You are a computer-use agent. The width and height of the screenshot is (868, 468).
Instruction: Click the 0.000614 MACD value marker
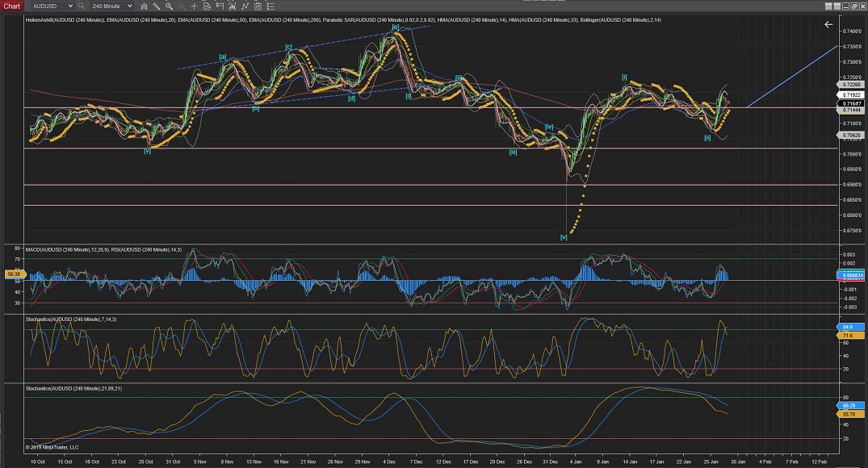(x=851, y=275)
